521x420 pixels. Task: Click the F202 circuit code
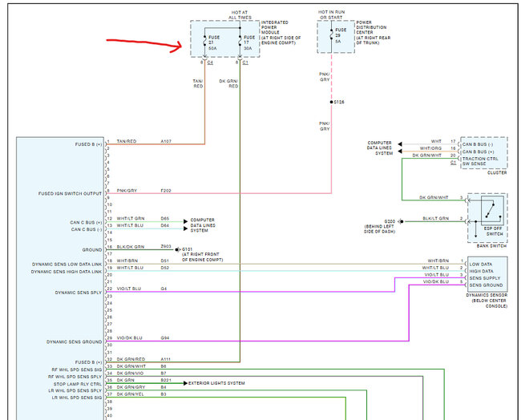point(166,191)
